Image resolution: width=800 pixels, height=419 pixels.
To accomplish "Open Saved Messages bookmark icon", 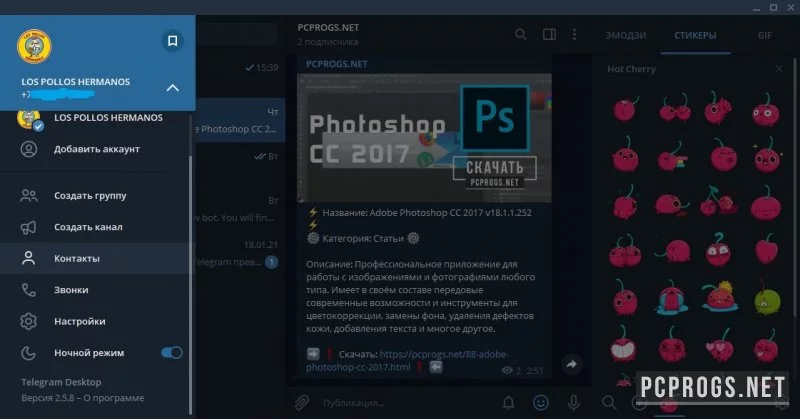I will click(172, 41).
